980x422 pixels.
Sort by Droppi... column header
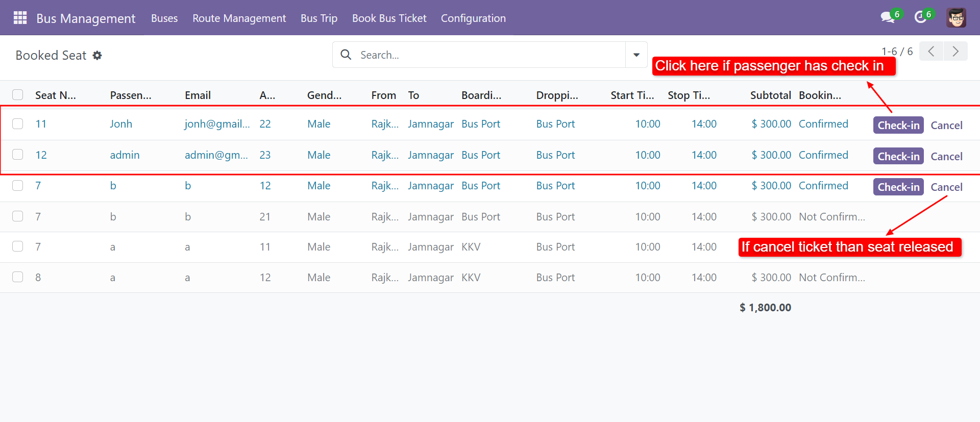pos(557,95)
